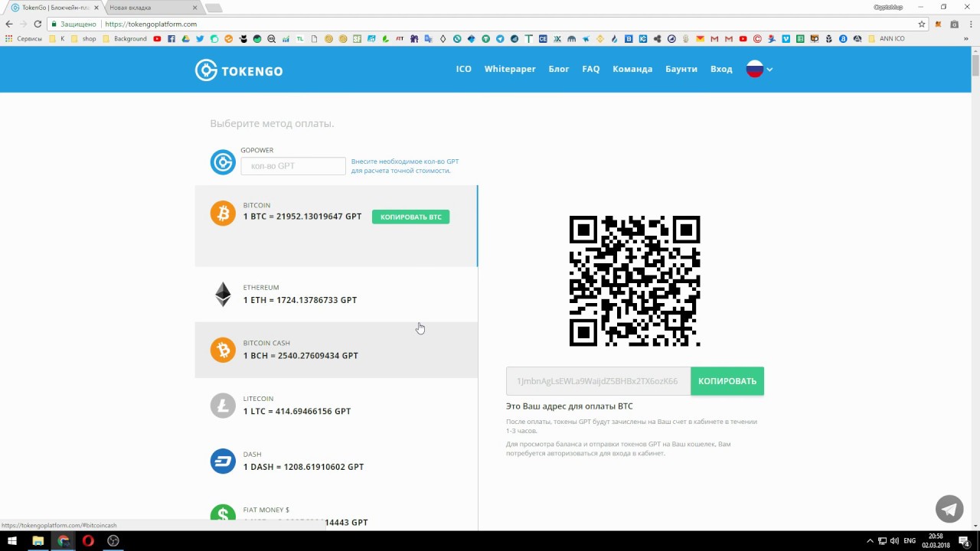This screenshot has width=980, height=551.
Task: Choose the 1 LTC = 414.69466156 GPT row
Action: (x=336, y=406)
